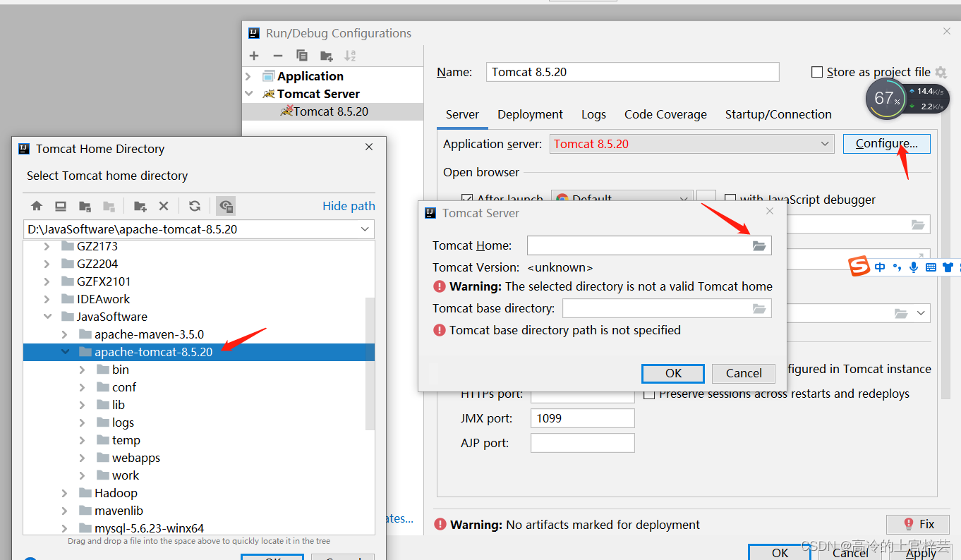The image size is (961, 560).
Task: Remove configuration with minus icon
Action: tap(278, 56)
